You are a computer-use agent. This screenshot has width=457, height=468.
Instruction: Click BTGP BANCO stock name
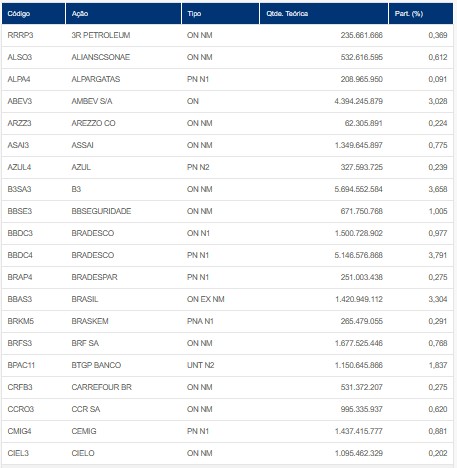point(96,365)
